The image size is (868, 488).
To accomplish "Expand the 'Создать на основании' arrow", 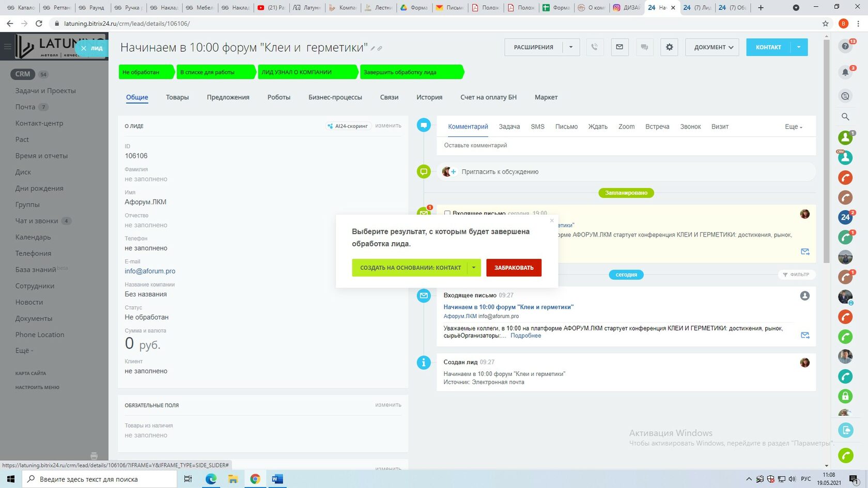I will [x=474, y=267].
